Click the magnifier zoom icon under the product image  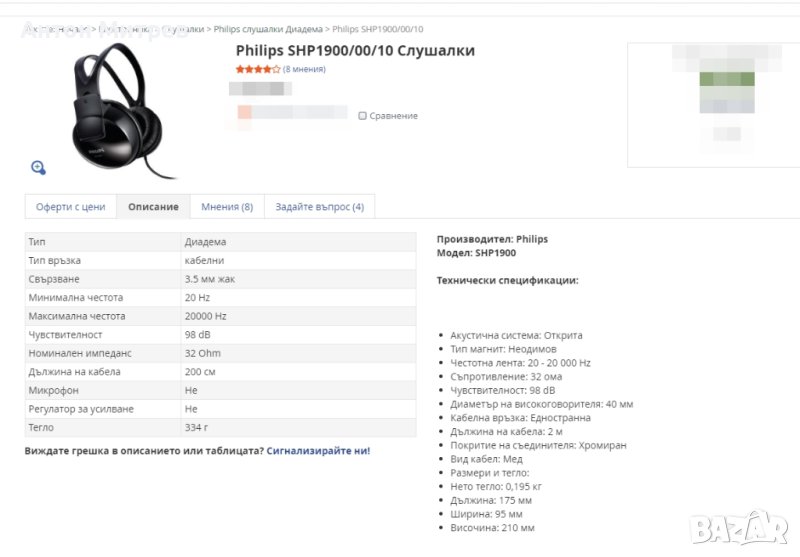38,167
